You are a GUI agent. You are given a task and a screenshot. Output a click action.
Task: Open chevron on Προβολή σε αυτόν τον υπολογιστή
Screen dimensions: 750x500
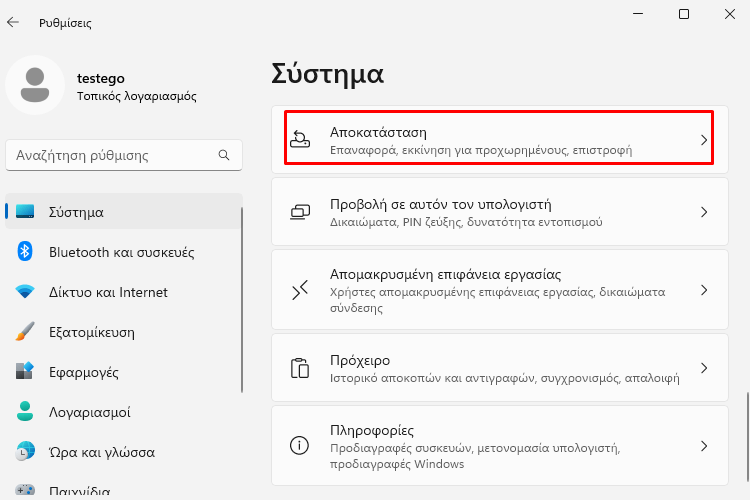704,212
